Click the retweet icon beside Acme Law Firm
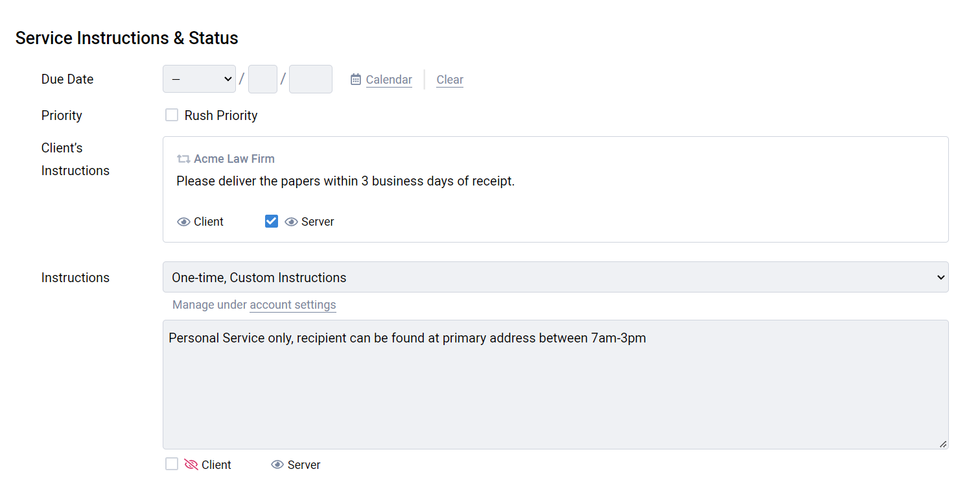This screenshot has width=980, height=502. pyautogui.click(x=183, y=159)
